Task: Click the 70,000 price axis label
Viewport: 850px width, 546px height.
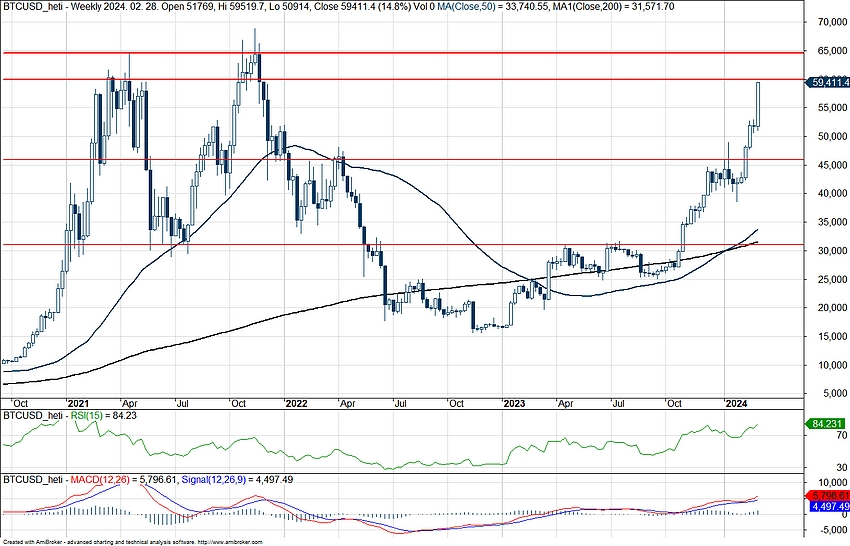Action: click(x=826, y=22)
